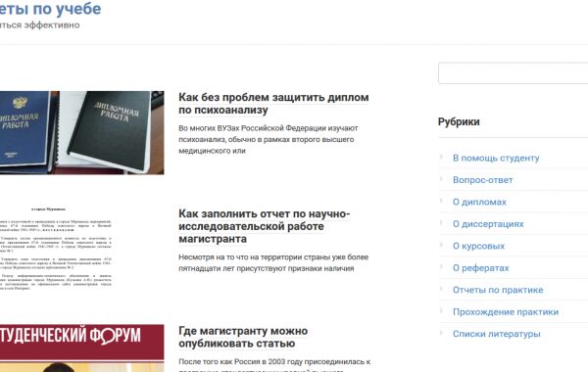588x372 pixels.
Task: Click chevron bullet beside 'О рефератах'
Action: [x=441, y=266]
